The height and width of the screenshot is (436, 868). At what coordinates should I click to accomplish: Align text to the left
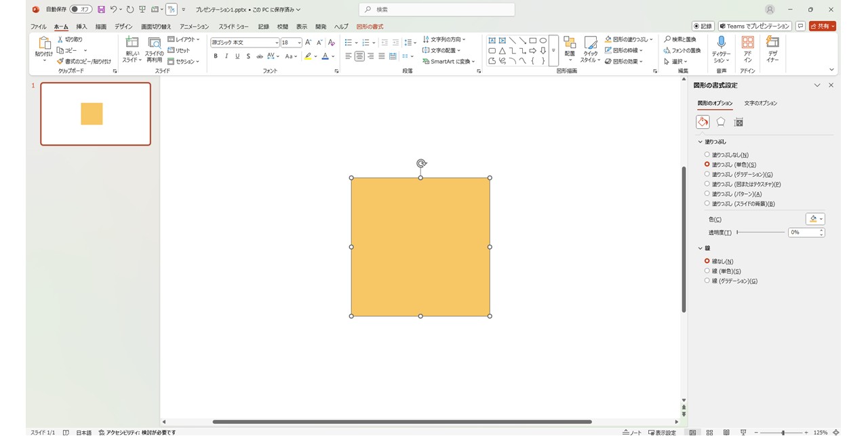pyautogui.click(x=349, y=56)
